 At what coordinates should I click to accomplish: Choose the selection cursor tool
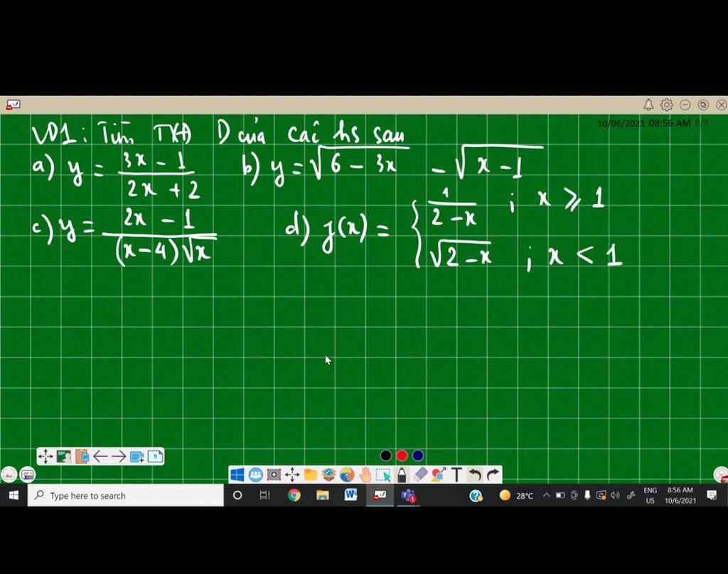coord(383,475)
